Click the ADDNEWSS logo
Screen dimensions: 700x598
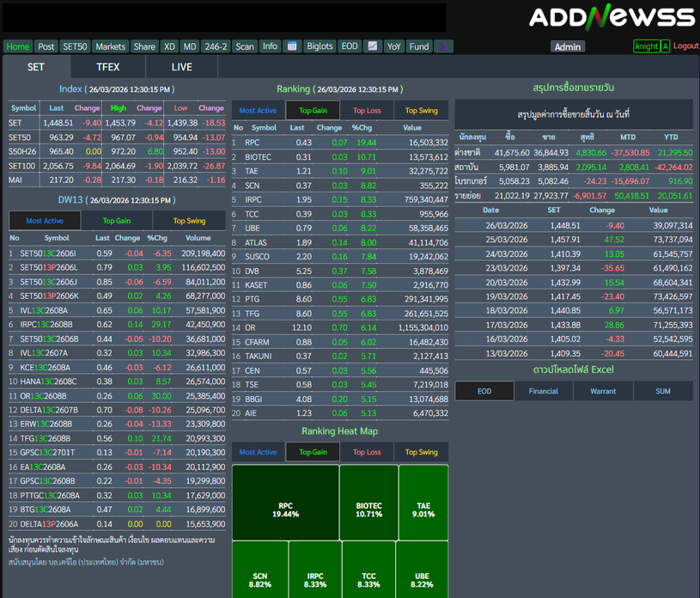(612, 17)
